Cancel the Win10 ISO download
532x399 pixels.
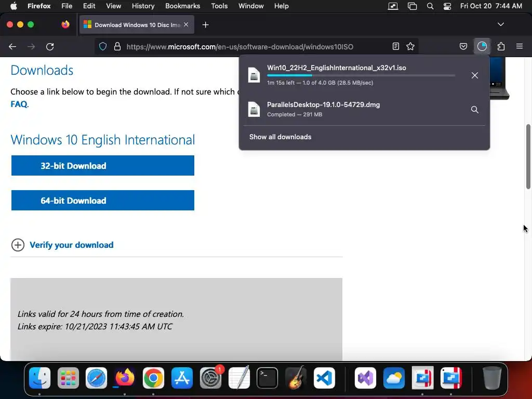[x=475, y=75]
